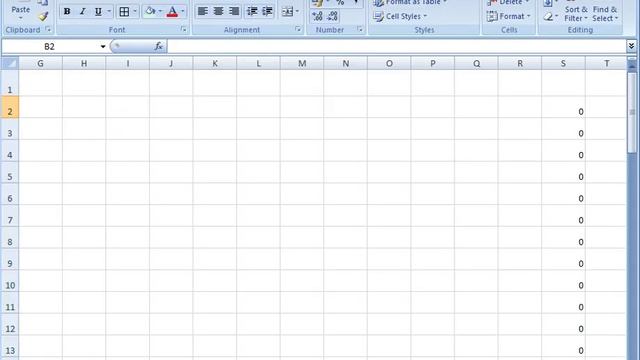Toggle italic formatting

(82, 11)
